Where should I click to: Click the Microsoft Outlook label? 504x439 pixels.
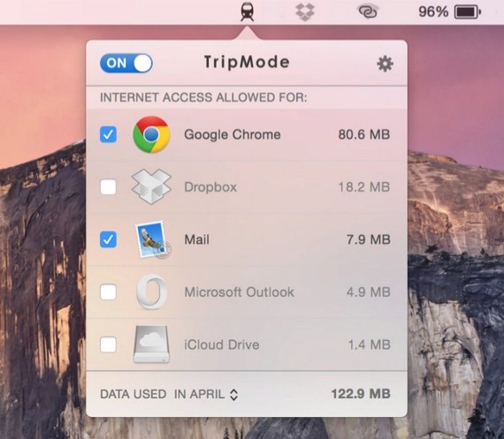[239, 292]
